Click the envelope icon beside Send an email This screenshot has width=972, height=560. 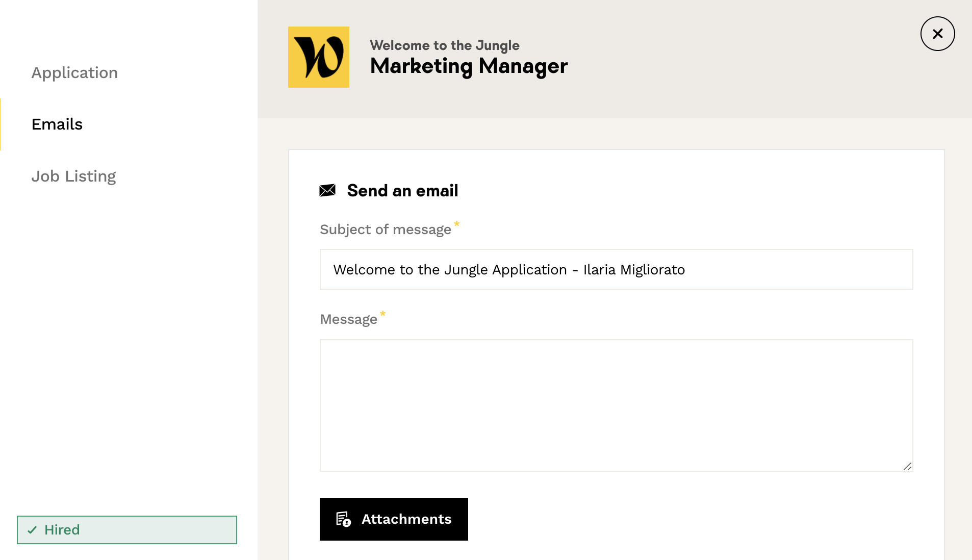coord(327,191)
